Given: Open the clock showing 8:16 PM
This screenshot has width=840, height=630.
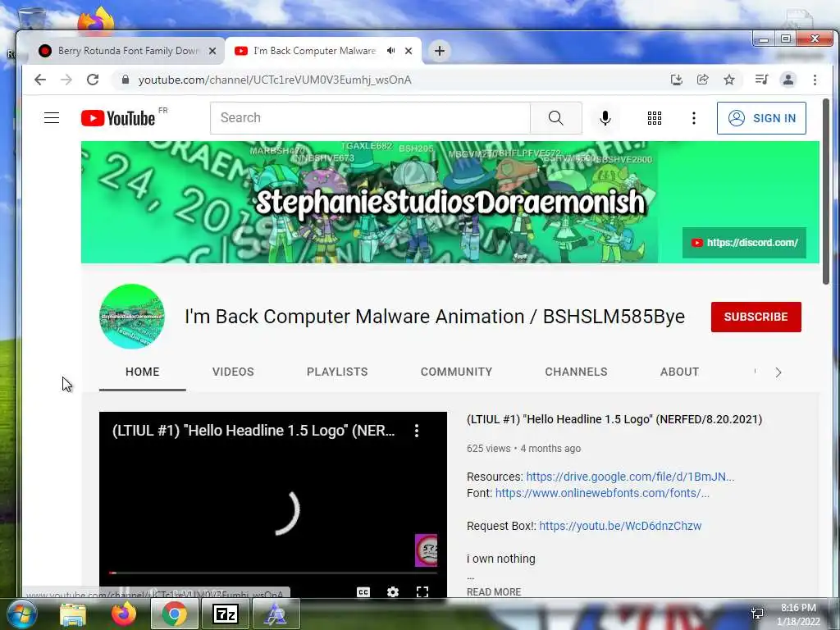Looking at the screenshot, I should (798, 614).
